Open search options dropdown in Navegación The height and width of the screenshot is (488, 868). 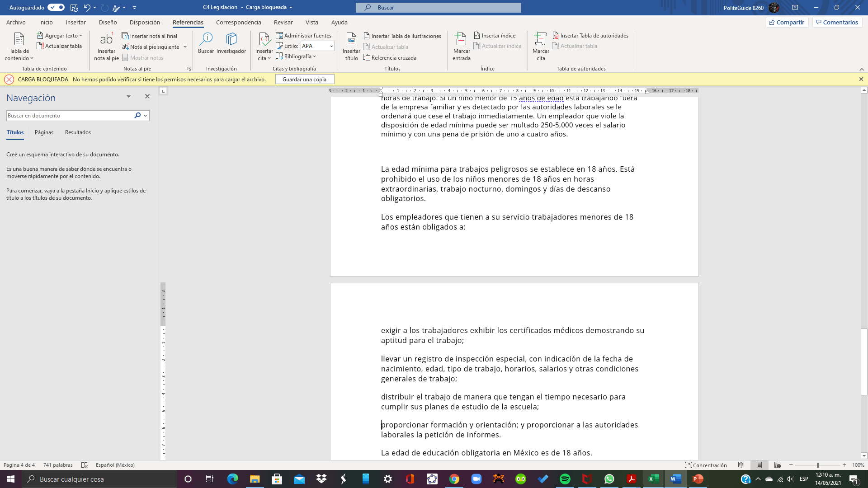pos(145,116)
